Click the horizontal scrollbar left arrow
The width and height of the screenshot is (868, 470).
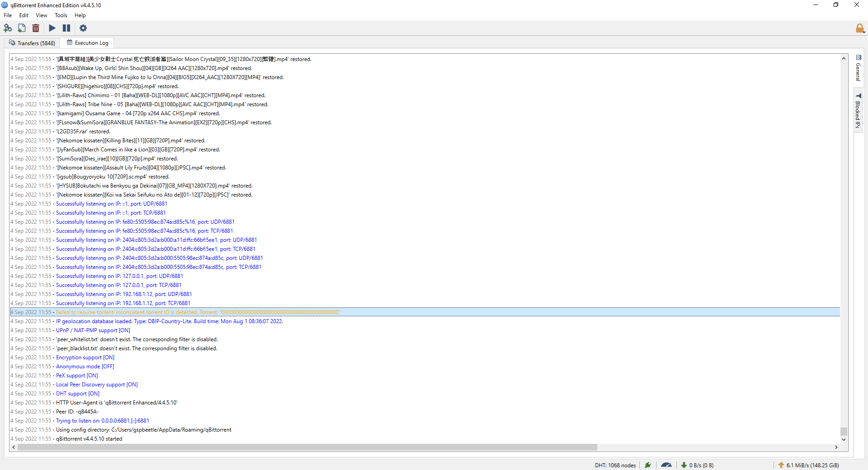(14, 447)
